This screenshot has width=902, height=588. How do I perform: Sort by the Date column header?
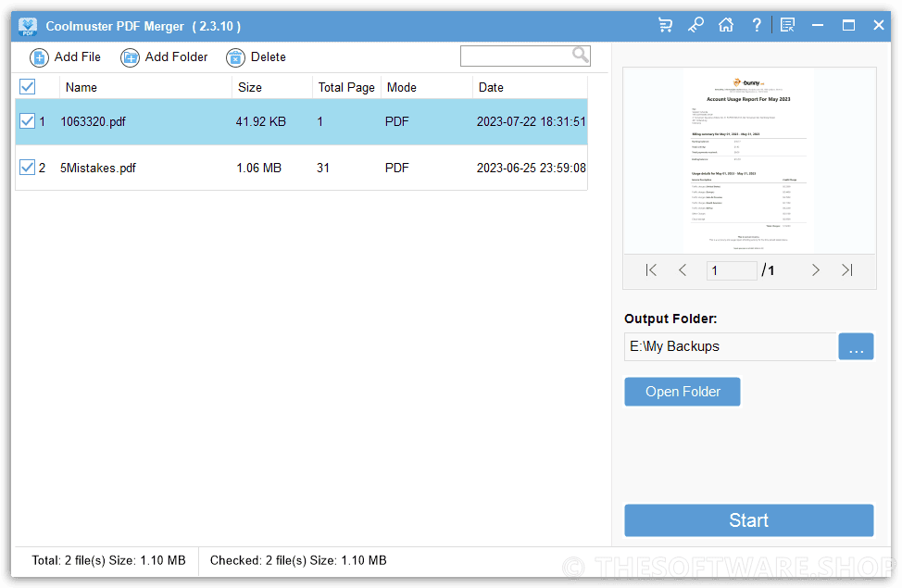coord(530,87)
